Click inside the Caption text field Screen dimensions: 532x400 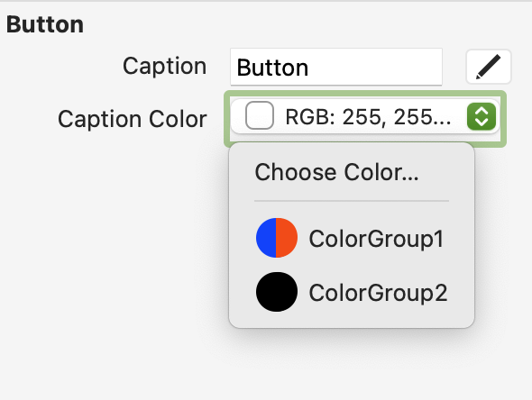336,67
